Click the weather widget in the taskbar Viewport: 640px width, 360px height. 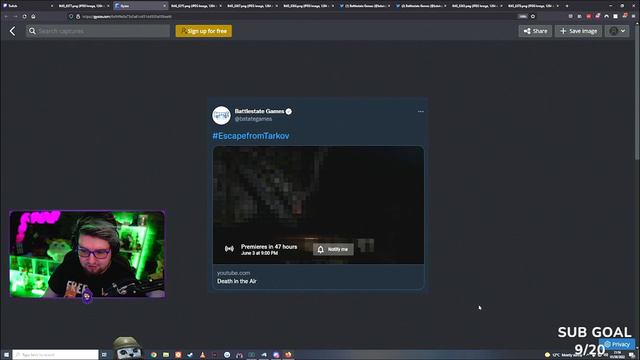(563, 355)
